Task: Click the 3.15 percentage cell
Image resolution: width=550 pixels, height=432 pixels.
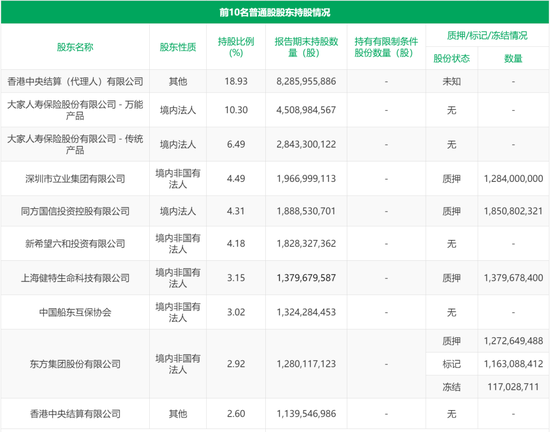Action: (236, 278)
